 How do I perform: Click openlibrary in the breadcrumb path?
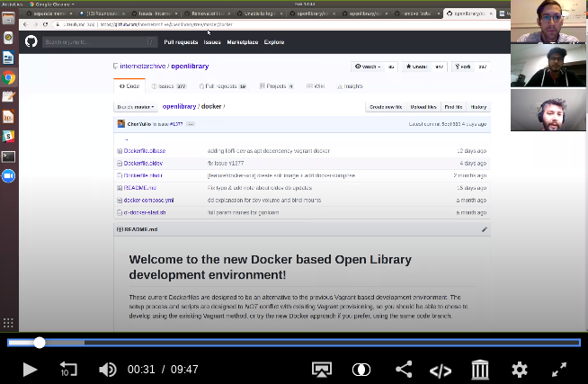[179, 106]
